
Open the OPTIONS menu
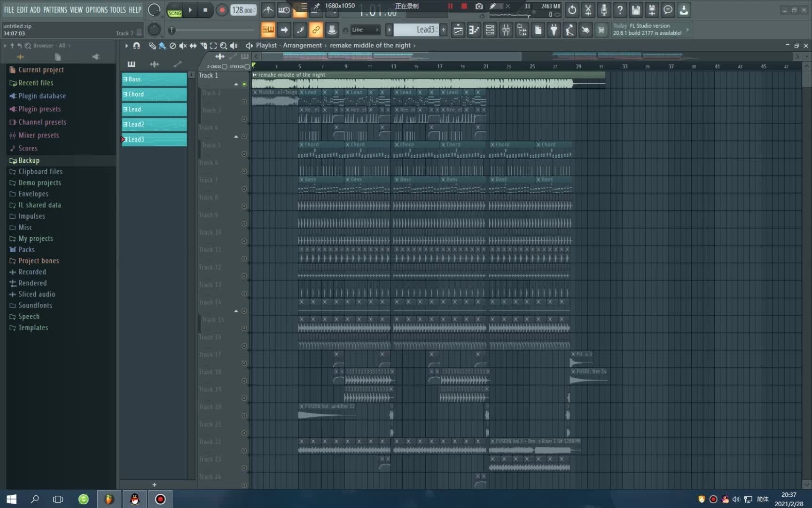tap(96, 9)
